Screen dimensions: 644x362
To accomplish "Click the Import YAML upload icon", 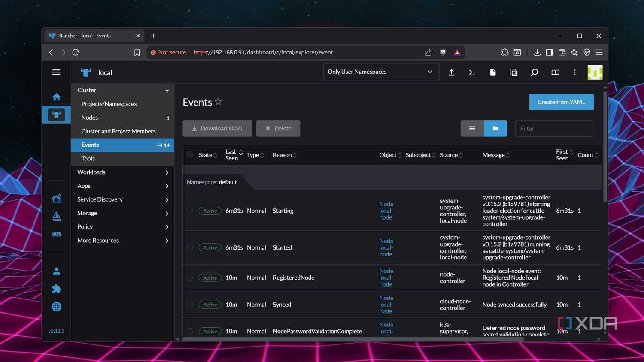I will [x=451, y=72].
